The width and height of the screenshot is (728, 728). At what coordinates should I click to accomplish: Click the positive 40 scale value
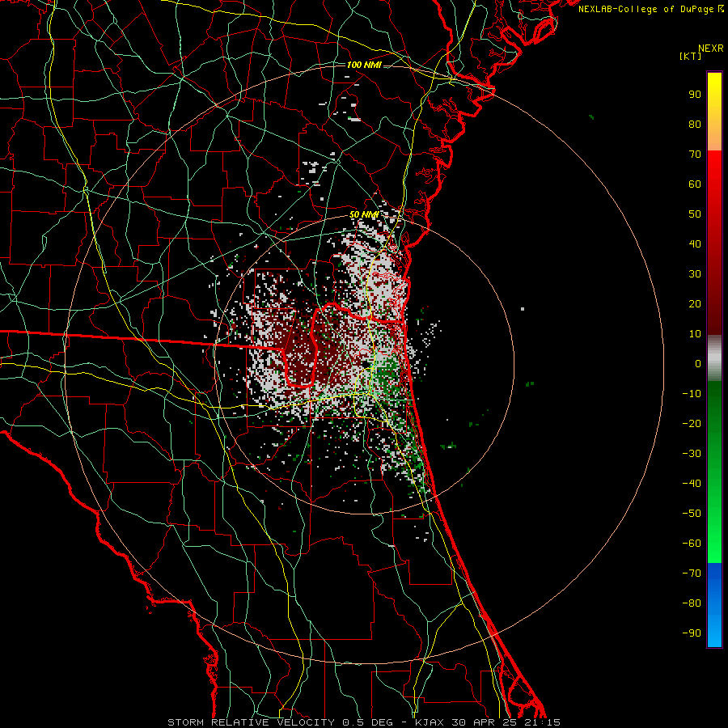695,243
